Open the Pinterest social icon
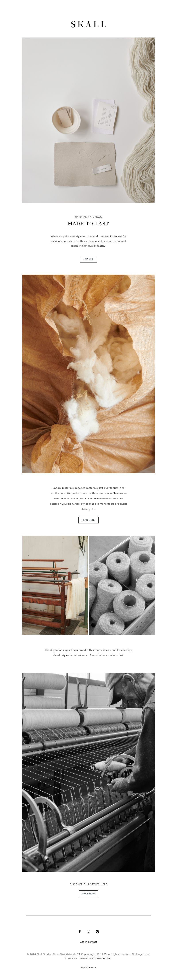 tap(97, 932)
